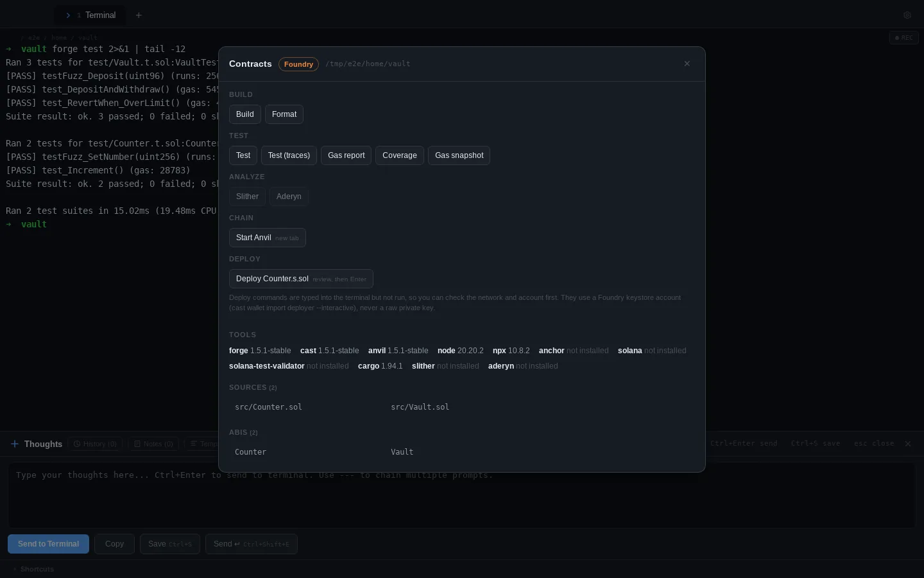This screenshot has width=924, height=578.
Task: Run the Coverage action
Action: 400,155
